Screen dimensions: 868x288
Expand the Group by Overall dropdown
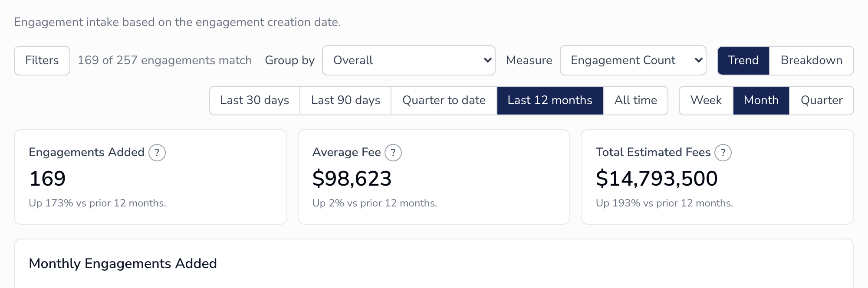point(409,60)
